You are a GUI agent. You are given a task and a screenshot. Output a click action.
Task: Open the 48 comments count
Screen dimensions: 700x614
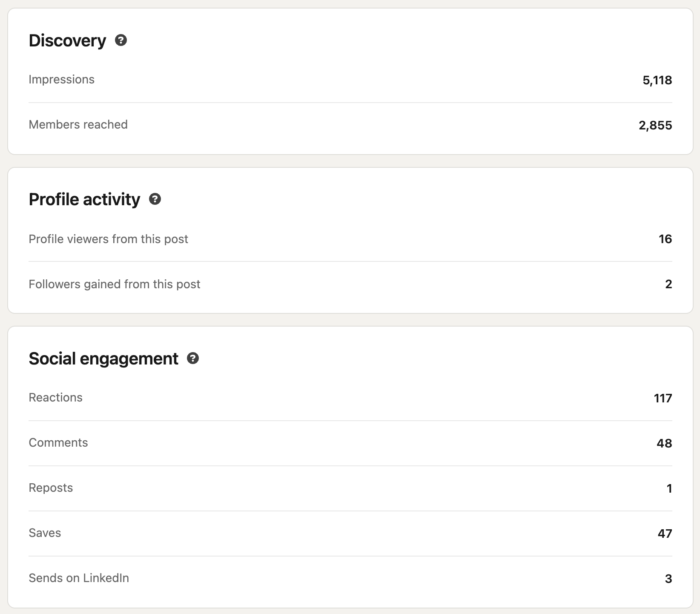[664, 444]
